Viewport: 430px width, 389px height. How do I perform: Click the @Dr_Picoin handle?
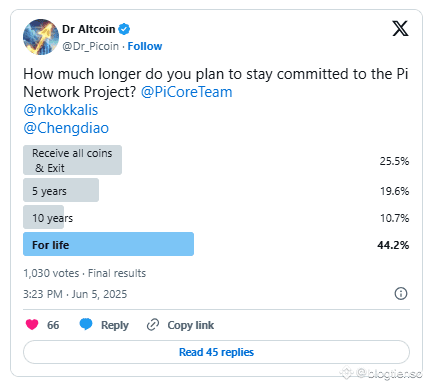pos(91,46)
